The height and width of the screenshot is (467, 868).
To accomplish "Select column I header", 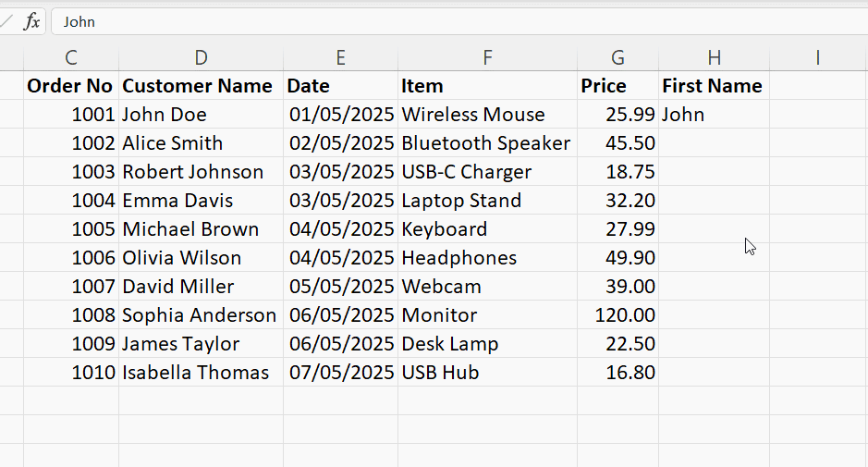I will (x=818, y=57).
